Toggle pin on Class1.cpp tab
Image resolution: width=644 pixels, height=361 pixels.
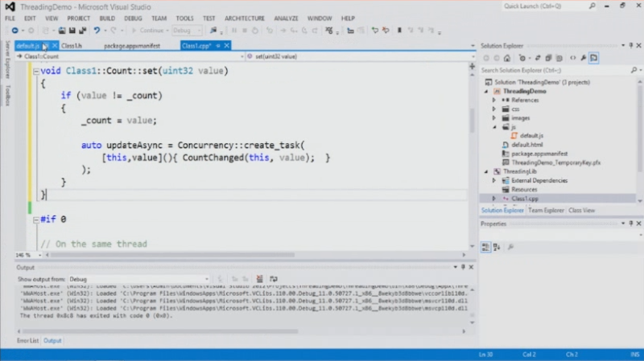[x=218, y=46]
